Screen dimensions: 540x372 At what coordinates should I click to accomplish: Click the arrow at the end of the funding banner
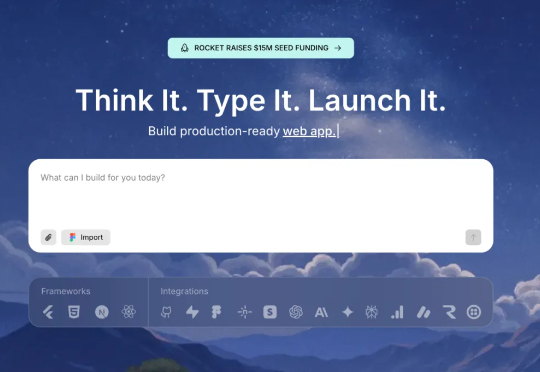click(338, 48)
